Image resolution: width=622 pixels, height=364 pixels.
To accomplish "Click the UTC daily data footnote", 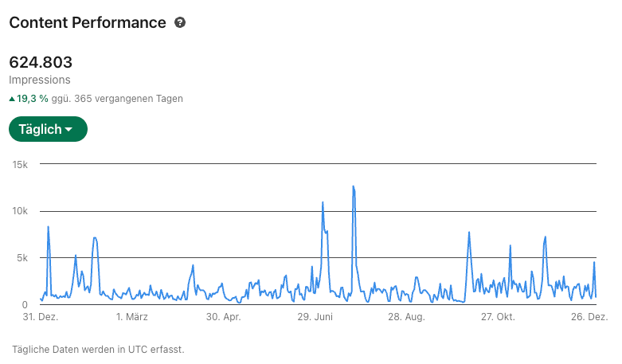I will [98, 349].
